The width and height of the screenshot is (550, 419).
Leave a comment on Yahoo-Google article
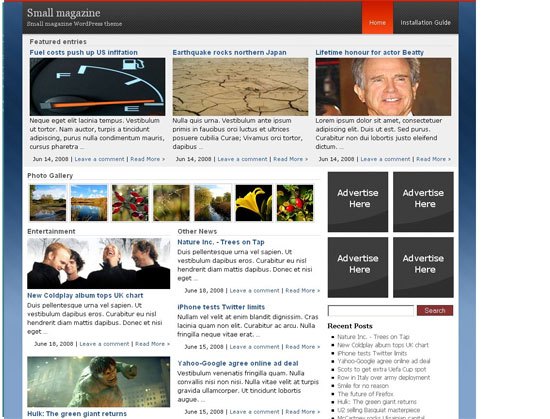[255, 412]
